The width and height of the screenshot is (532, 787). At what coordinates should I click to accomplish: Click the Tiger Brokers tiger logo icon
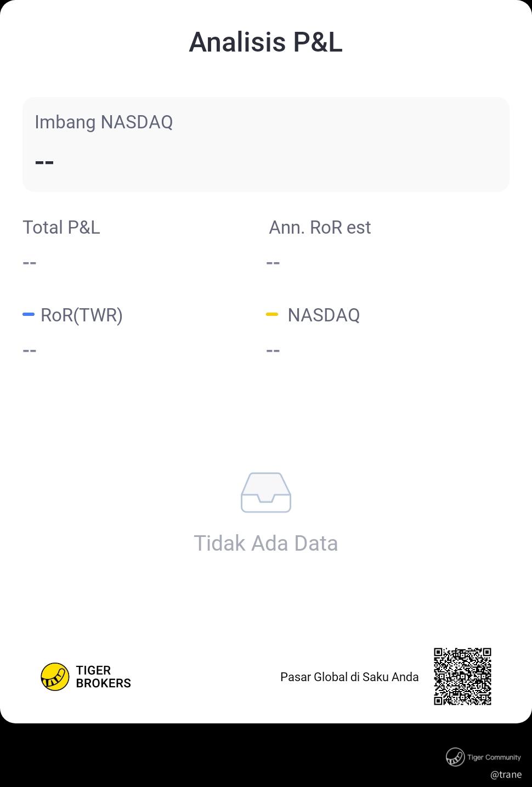click(55, 677)
